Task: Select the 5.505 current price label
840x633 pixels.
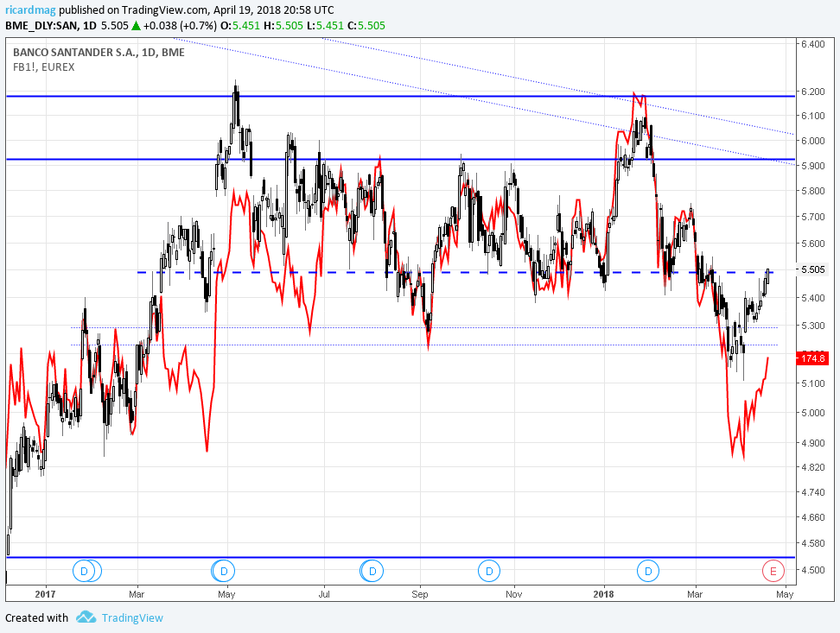Action: [812, 269]
